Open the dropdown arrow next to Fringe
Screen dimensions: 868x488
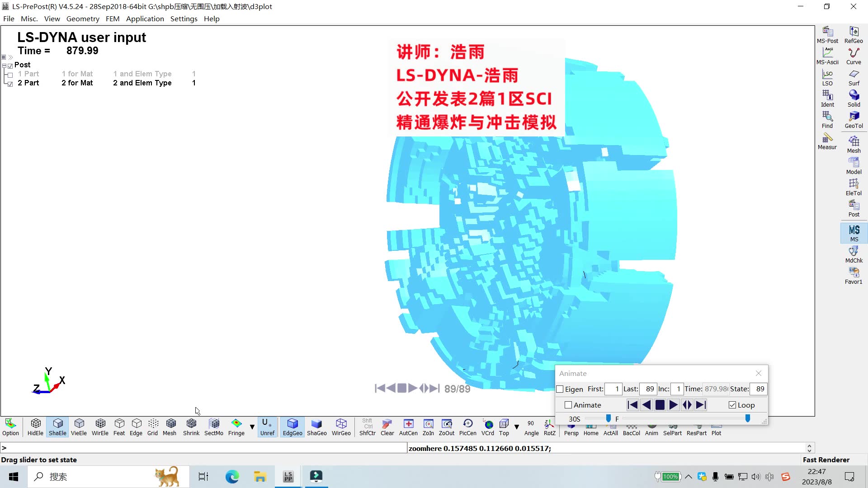[252, 427]
